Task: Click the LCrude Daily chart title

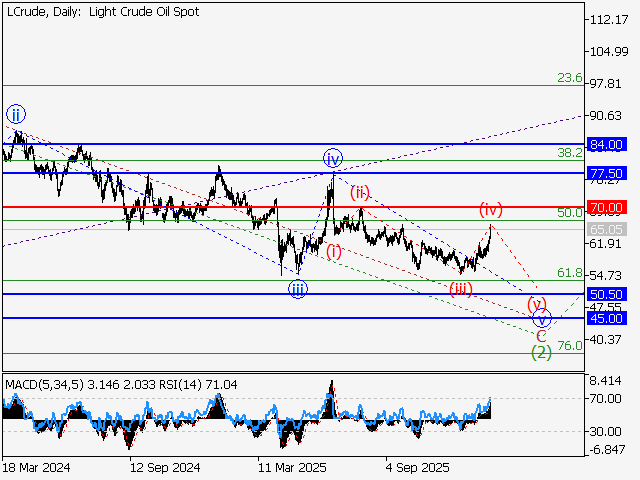Action: pyautogui.click(x=102, y=12)
